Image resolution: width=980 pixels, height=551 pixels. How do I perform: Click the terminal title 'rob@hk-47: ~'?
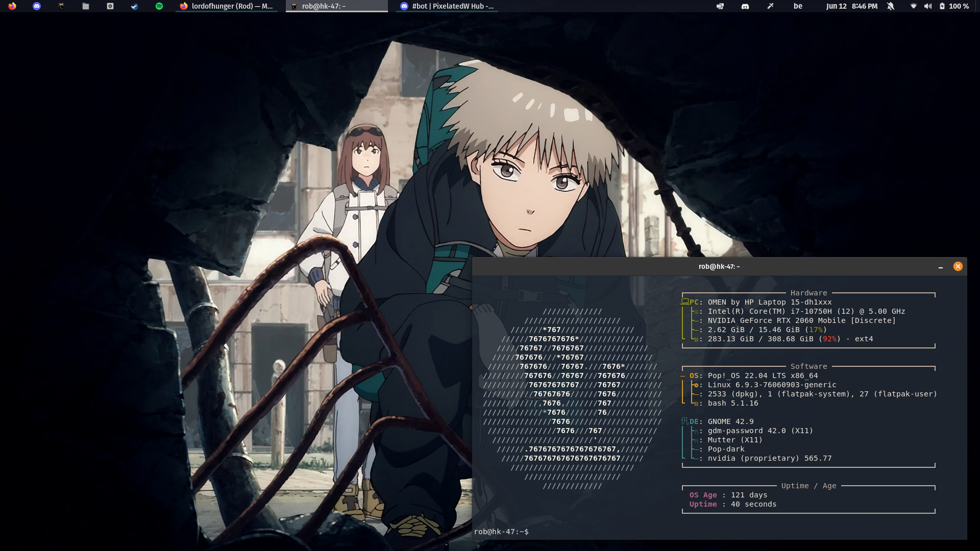719,266
